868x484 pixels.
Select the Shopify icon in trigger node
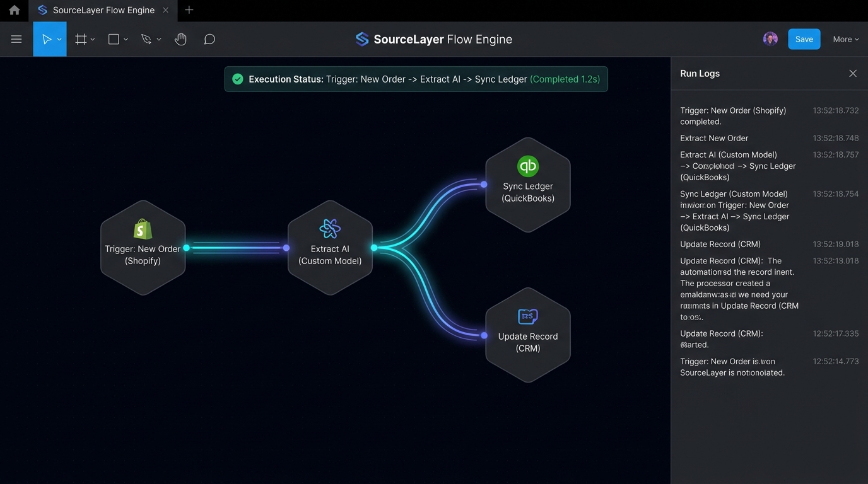143,229
